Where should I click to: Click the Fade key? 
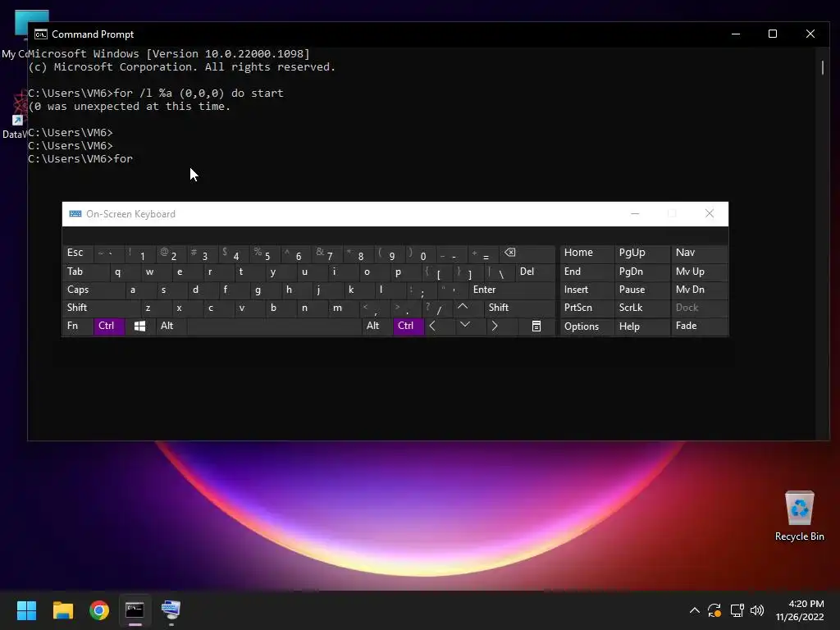(699, 326)
